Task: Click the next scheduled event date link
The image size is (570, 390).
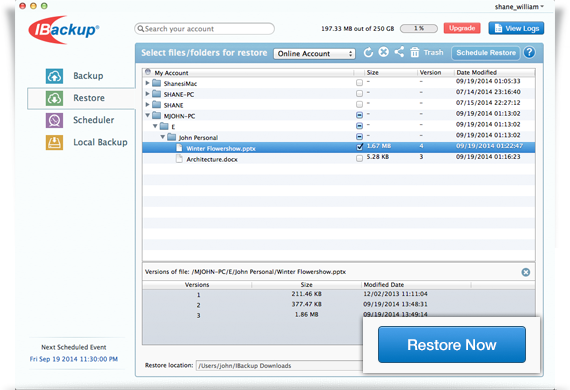Action: (74, 359)
